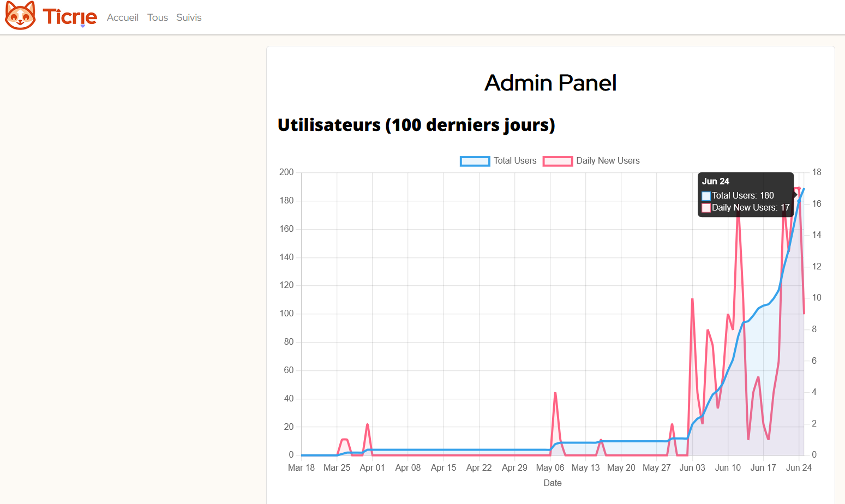This screenshot has height=504, width=845.
Task: Click the May 13 x-axis label
Action: (585, 468)
